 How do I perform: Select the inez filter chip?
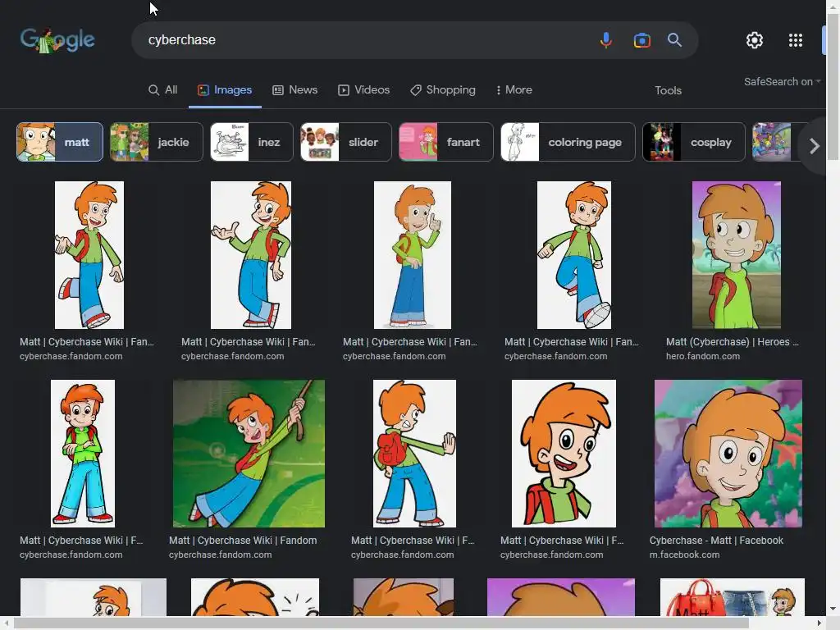click(252, 142)
